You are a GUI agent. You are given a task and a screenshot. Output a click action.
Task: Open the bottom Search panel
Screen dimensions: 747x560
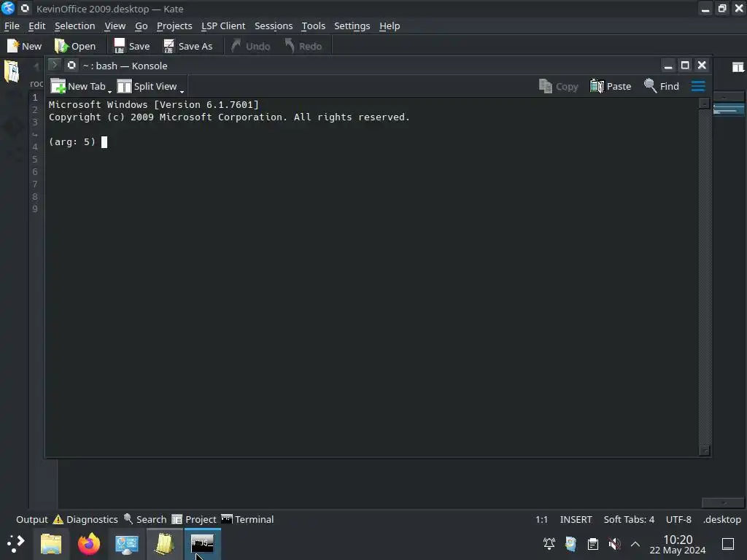145,519
